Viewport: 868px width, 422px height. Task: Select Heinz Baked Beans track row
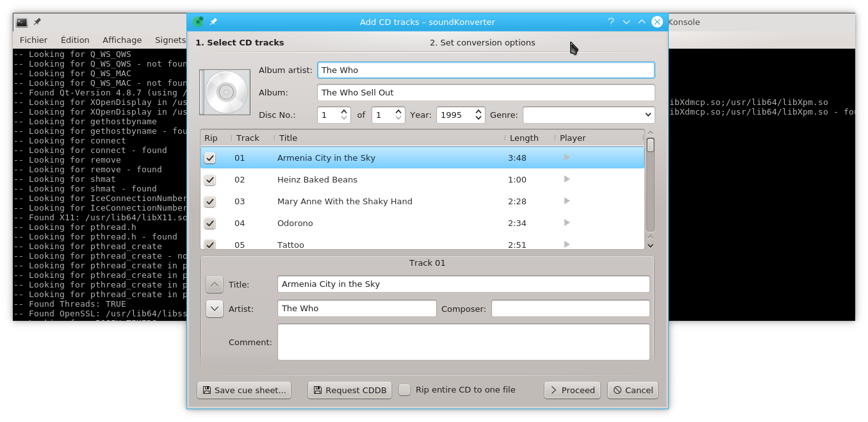[x=423, y=180]
